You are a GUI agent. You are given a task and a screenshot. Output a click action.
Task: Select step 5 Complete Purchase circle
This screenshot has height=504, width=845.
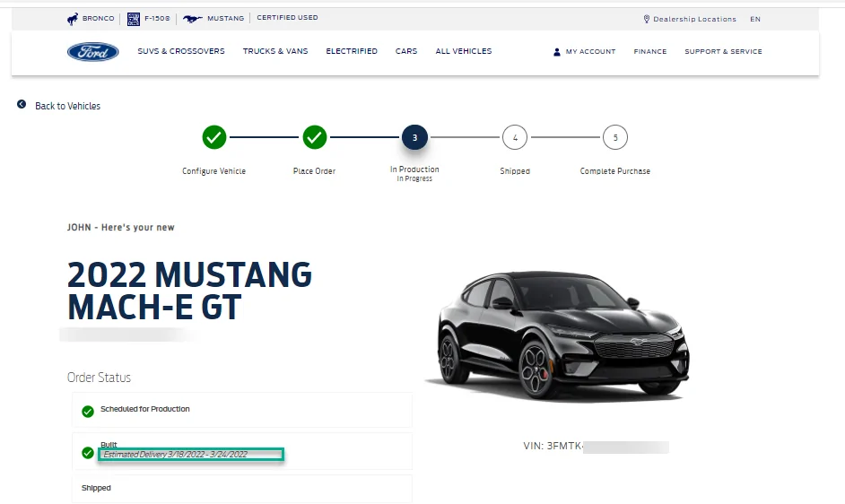click(x=614, y=137)
